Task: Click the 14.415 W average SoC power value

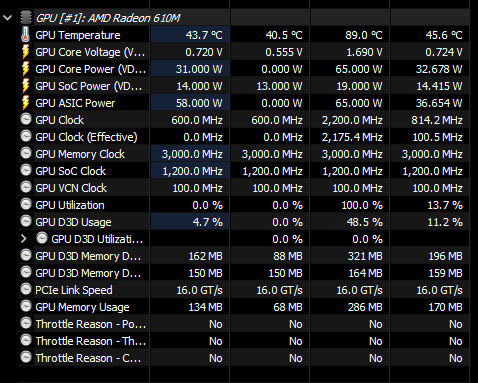Action: tap(439, 86)
